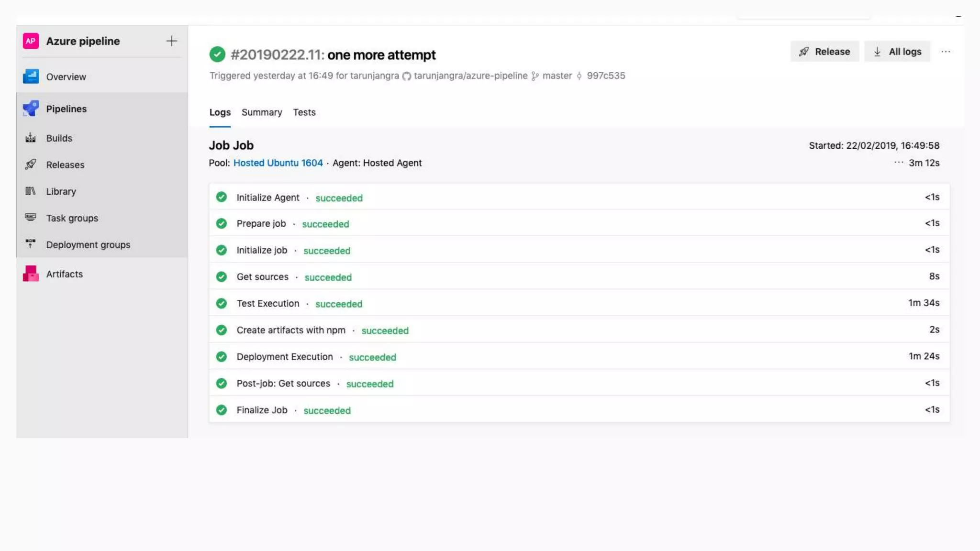This screenshot has height=551, width=980.
Task: Click the Release button
Action: tap(824, 52)
